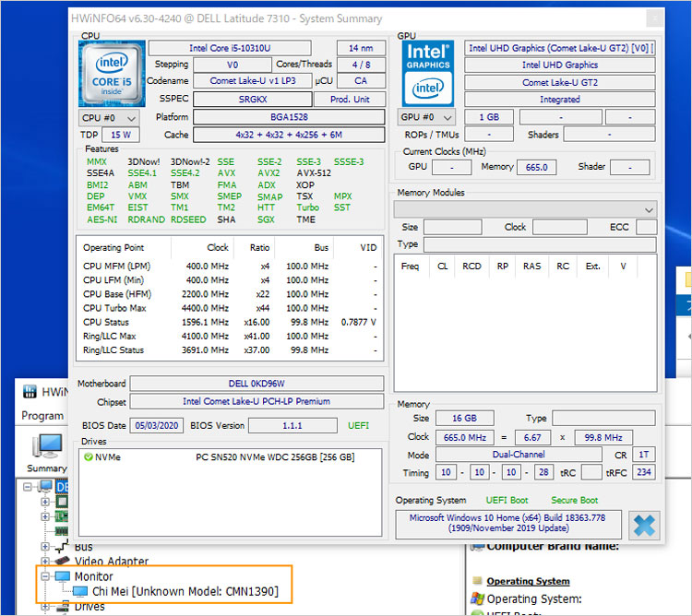692x616 pixels.
Task: Click the BIOS Date 05/03/2020 field
Action: (156, 425)
